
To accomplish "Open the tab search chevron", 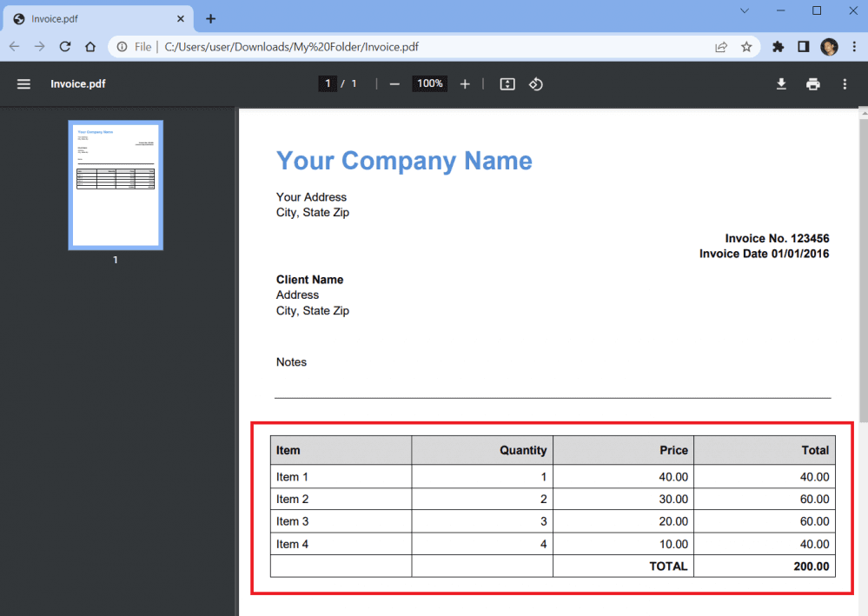I will 745,11.
